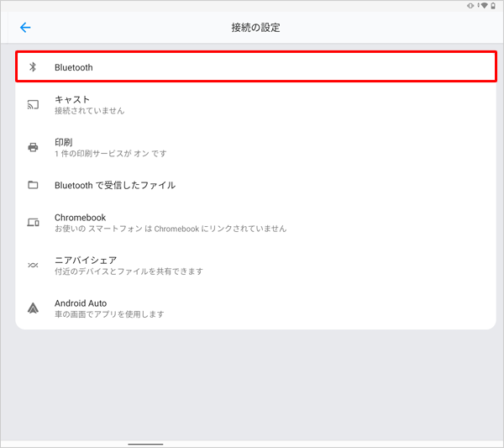
Task: Click the printer icon
Action: [x=33, y=147]
